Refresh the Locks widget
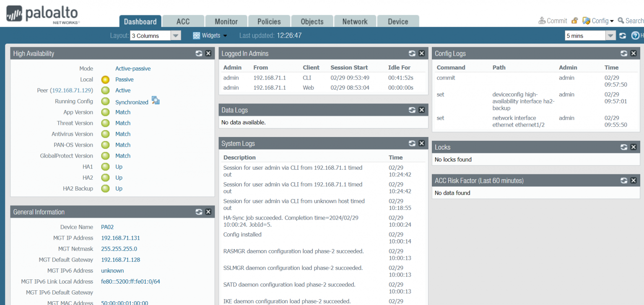 click(623, 147)
